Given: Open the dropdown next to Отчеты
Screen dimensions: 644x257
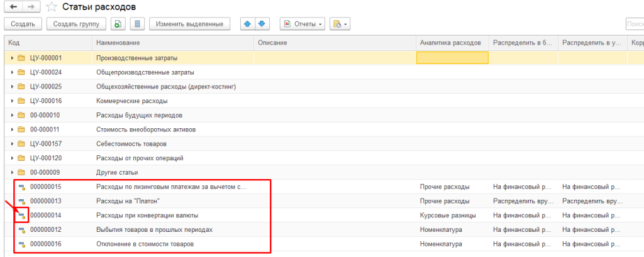Looking at the screenshot, I should tap(340, 24).
